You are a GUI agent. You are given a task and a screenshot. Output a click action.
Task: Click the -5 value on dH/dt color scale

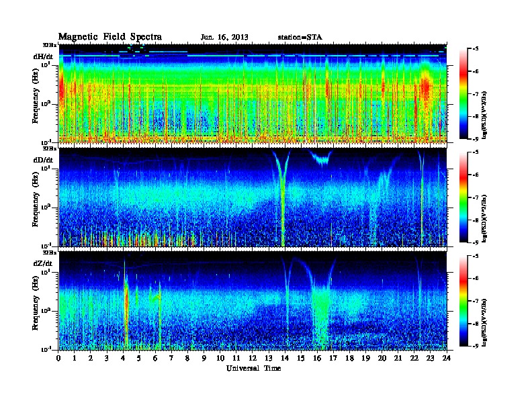point(476,48)
